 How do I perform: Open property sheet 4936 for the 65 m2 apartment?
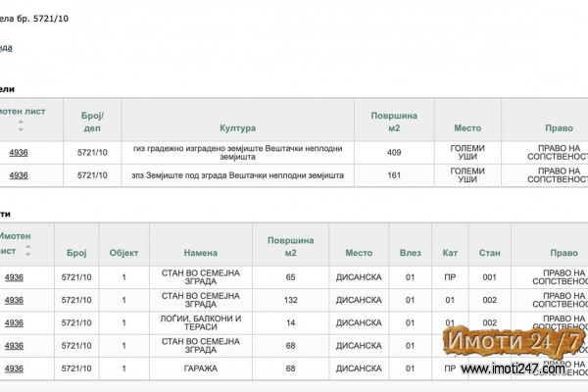14,277
